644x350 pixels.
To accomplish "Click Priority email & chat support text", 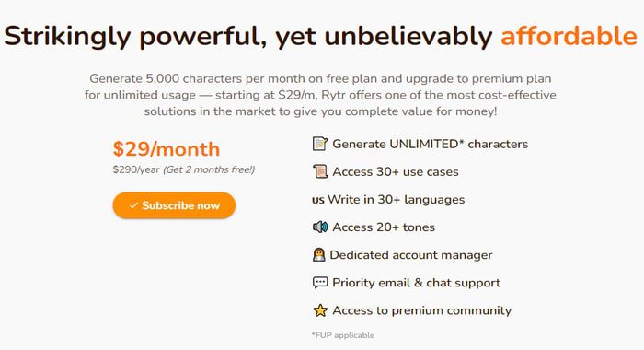I will [x=417, y=283].
